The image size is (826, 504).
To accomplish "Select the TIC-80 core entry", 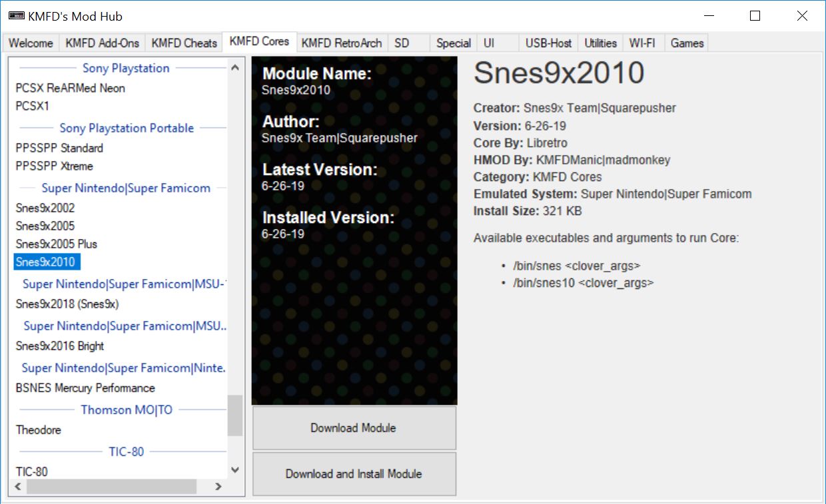I will click(x=32, y=471).
